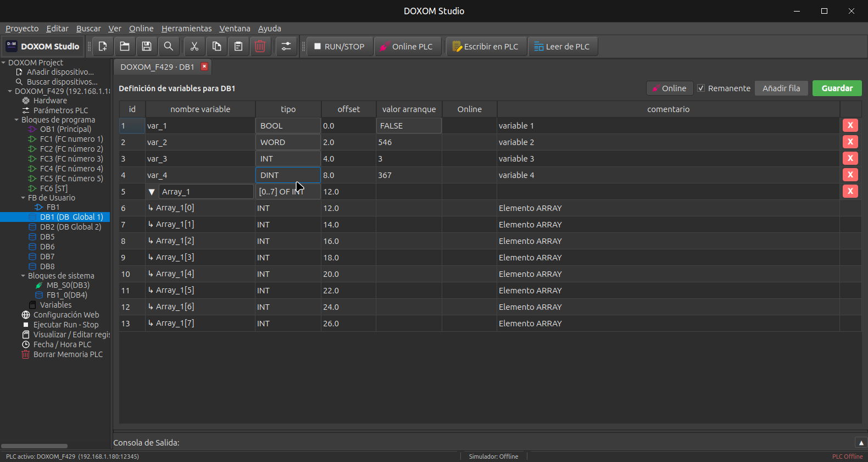Screen dimensions: 868x462
Task: Toggle the Online button above table
Action: click(x=669, y=88)
